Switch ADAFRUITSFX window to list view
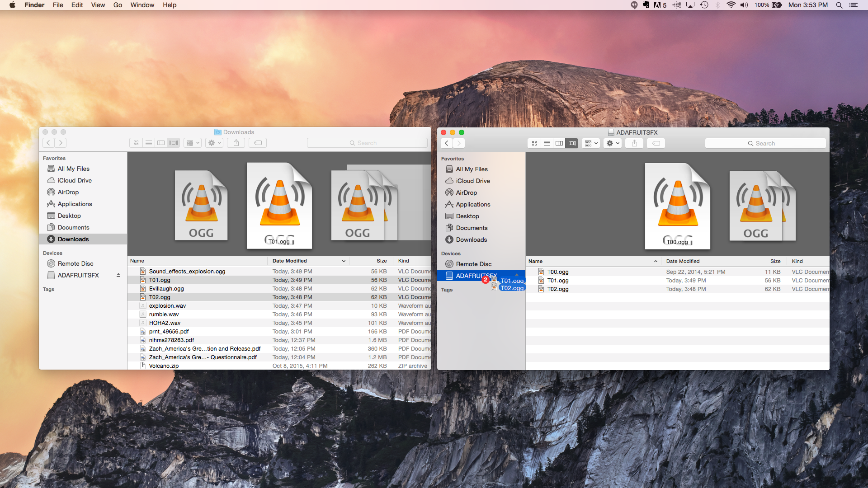The width and height of the screenshot is (868, 488). [x=547, y=143]
